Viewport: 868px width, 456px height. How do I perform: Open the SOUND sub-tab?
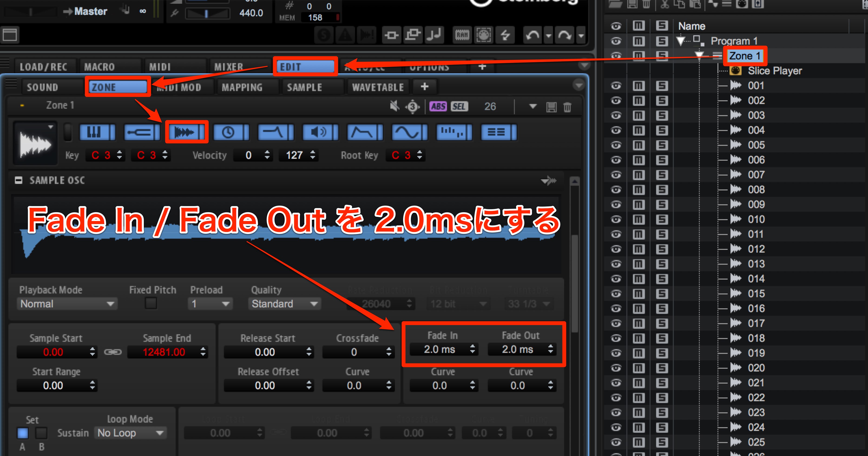43,87
